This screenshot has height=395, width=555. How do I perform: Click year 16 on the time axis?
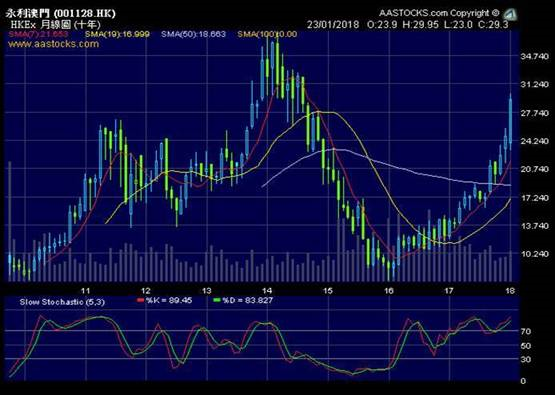[389, 291]
